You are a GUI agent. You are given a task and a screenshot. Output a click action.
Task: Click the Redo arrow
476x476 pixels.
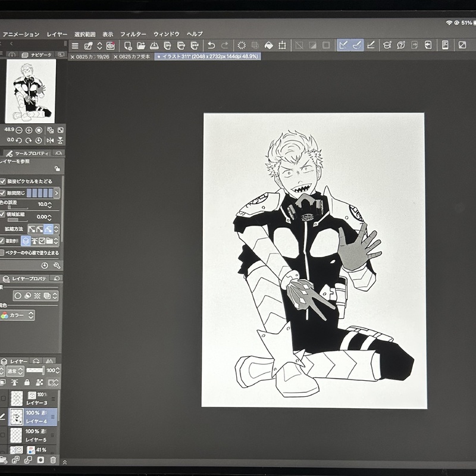(x=225, y=46)
